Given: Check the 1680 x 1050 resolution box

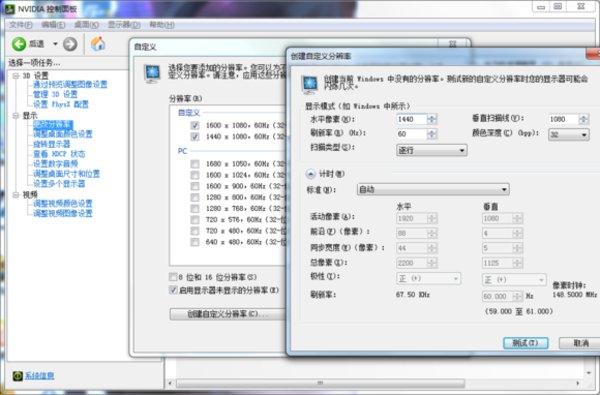Looking at the screenshot, I should (195, 164).
